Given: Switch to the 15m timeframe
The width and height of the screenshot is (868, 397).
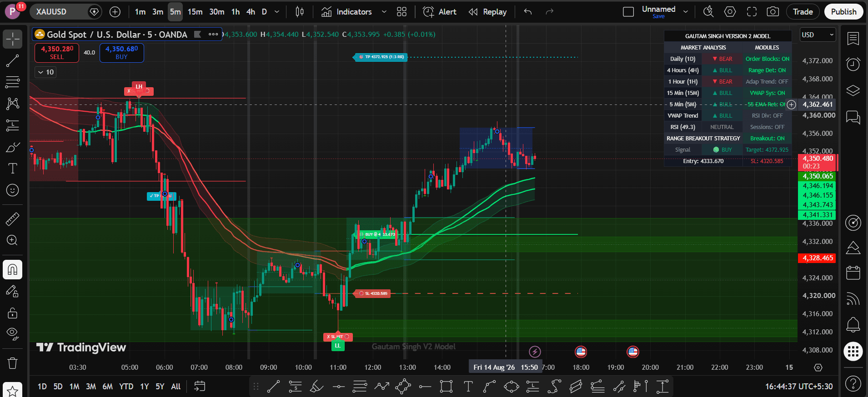Looking at the screenshot, I should [x=195, y=12].
